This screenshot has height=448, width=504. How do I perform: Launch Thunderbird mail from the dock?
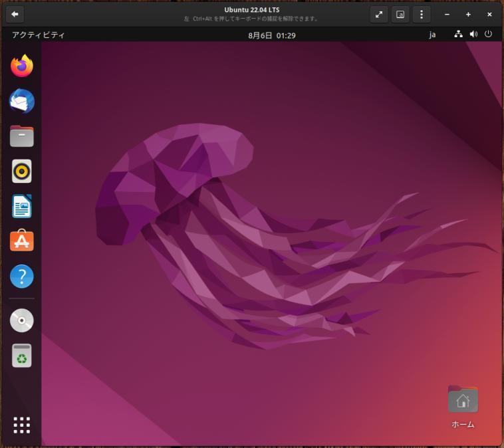click(21, 101)
